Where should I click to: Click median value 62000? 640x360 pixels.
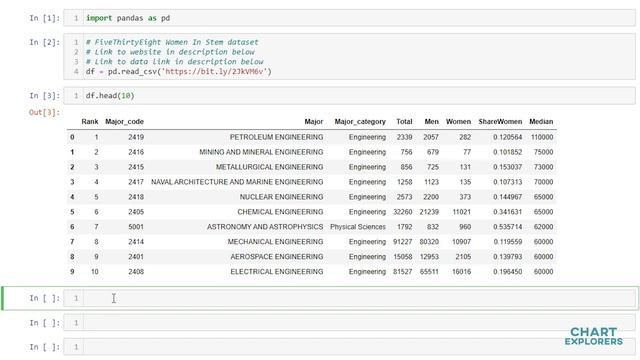[x=544, y=227]
